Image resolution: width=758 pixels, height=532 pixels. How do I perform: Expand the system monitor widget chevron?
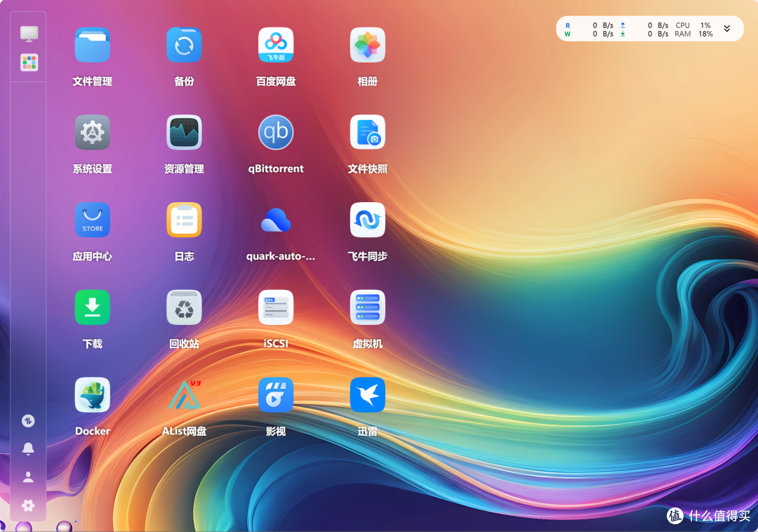[726, 29]
